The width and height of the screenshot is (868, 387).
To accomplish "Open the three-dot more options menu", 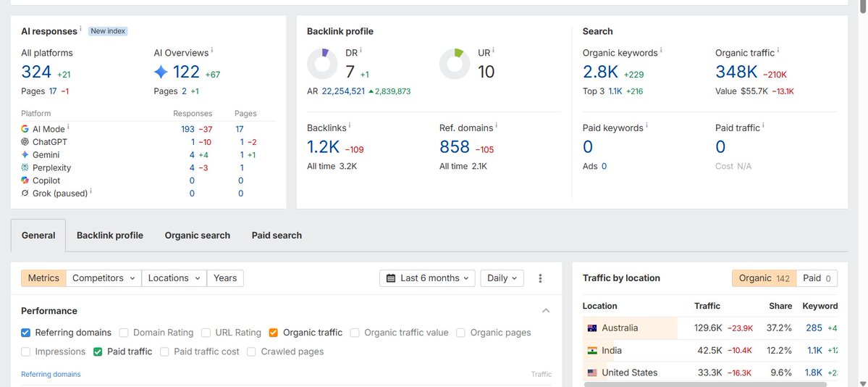I will coord(540,278).
